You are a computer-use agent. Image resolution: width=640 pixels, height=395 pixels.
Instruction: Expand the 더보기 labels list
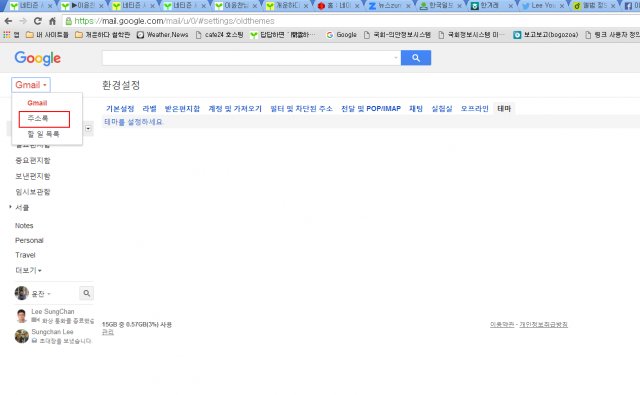[28, 270]
